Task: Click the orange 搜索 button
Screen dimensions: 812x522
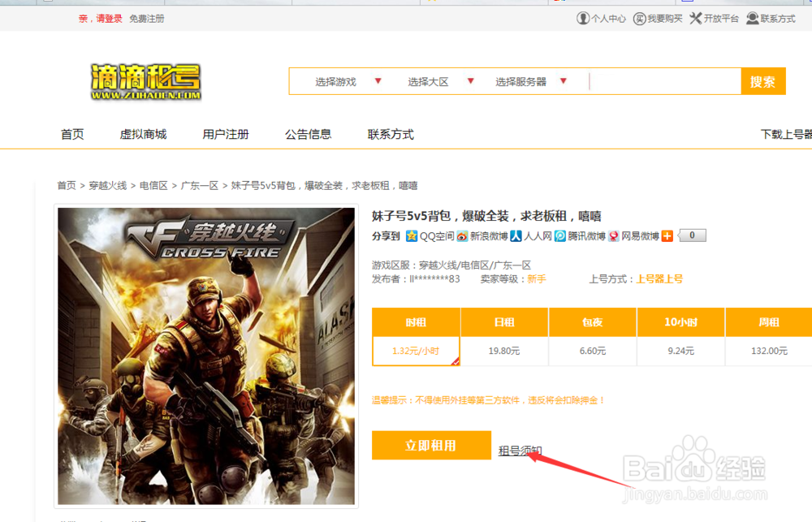Action: 763,81
